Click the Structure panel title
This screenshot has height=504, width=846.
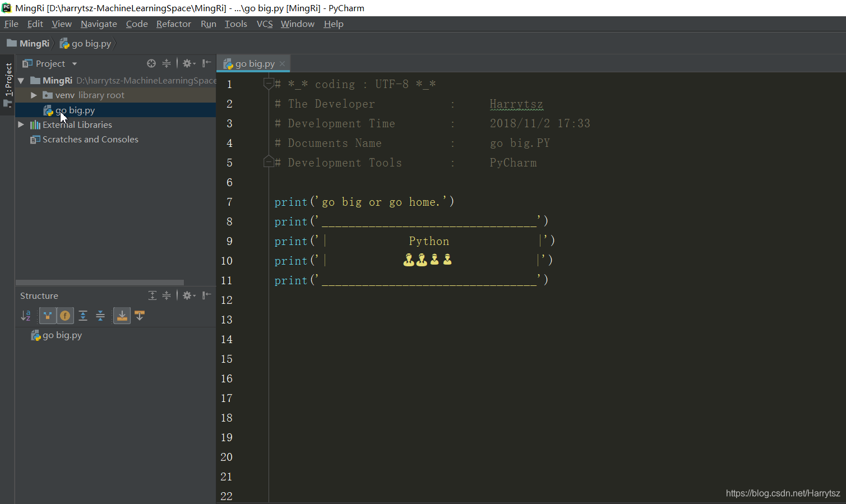click(39, 295)
